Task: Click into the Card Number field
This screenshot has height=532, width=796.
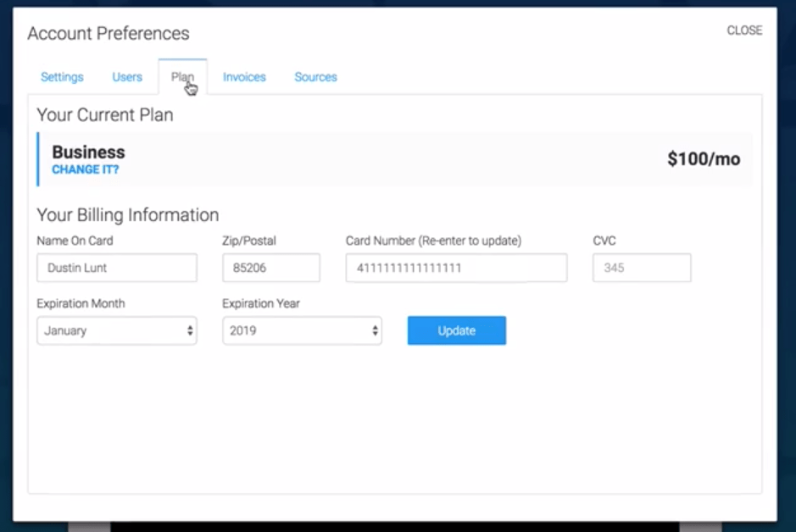Action: tap(456, 268)
